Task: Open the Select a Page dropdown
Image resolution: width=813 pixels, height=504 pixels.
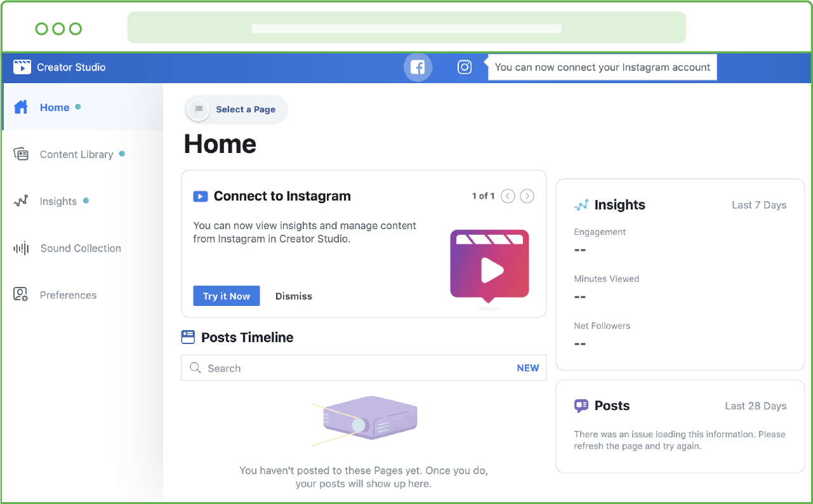Action: 236,109
